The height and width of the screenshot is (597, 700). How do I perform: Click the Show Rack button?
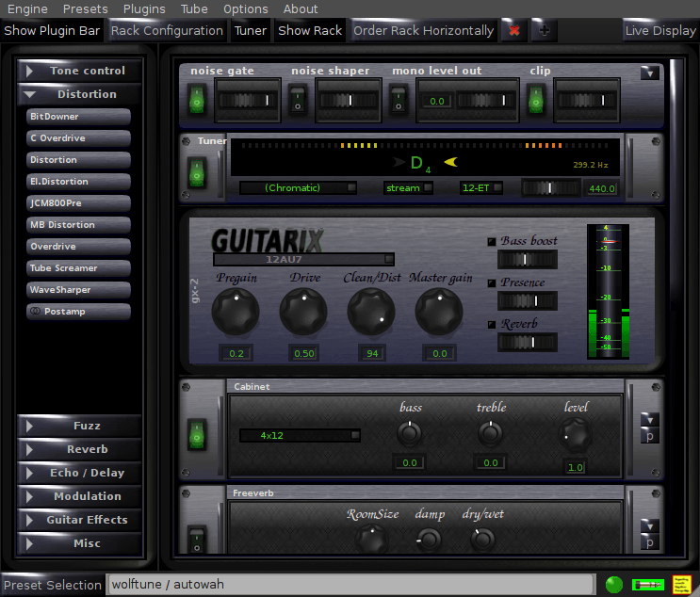tap(310, 30)
